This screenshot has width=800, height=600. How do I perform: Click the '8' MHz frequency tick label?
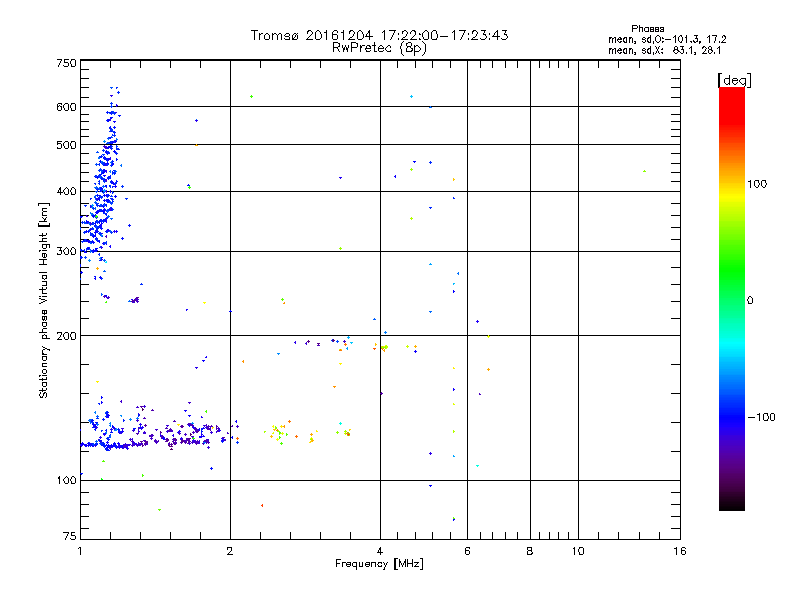tap(530, 551)
